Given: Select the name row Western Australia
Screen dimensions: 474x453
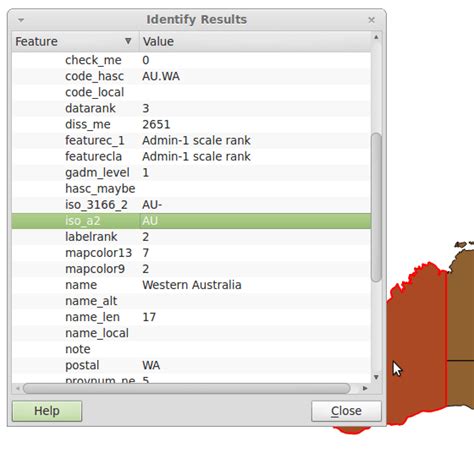Looking at the screenshot, I should (191, 285).
